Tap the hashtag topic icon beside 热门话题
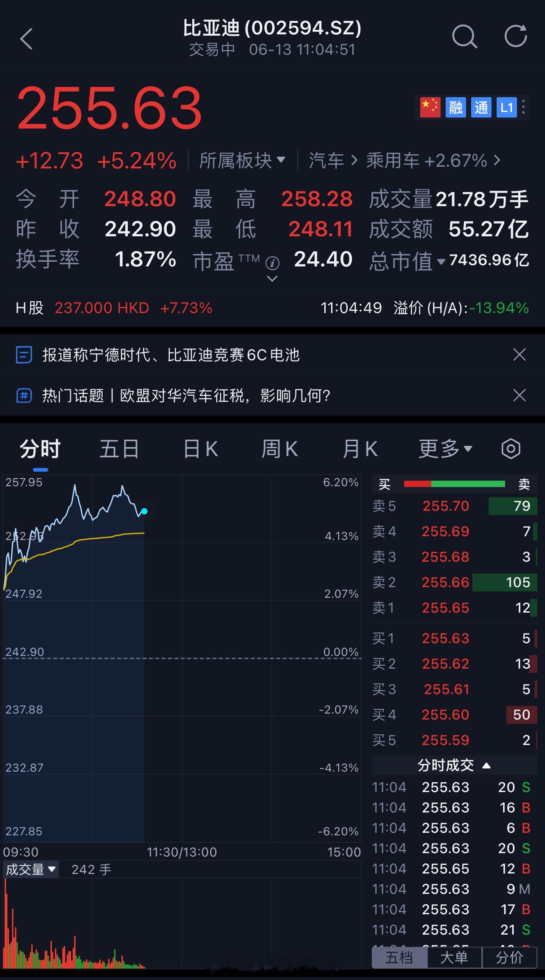 (24, 396)
